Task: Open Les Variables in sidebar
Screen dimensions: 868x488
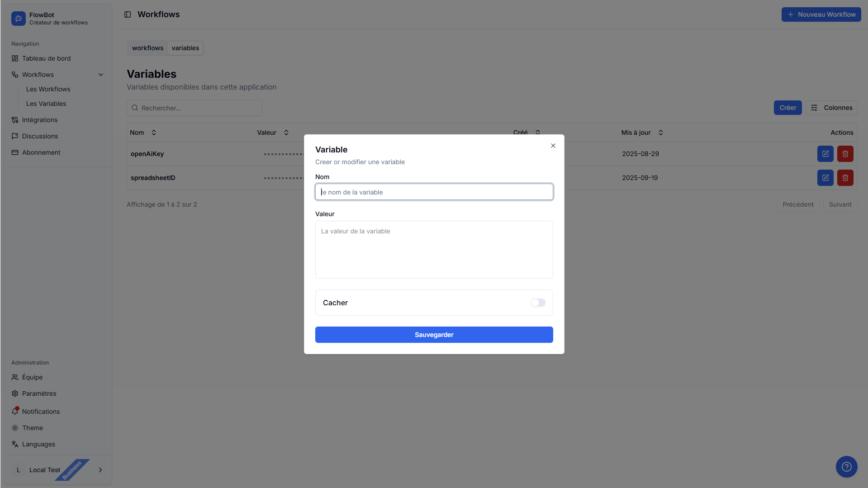Action: pos(46,104)
